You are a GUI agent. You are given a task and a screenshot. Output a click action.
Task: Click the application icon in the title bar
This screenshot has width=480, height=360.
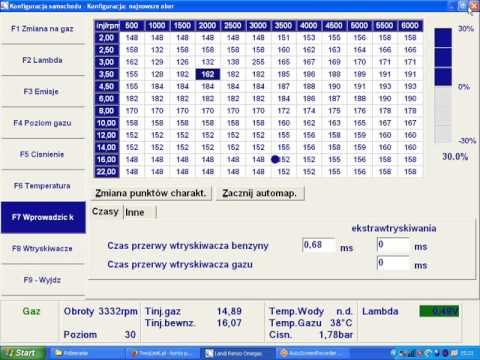pyautogui.click(x=4, y=6)
